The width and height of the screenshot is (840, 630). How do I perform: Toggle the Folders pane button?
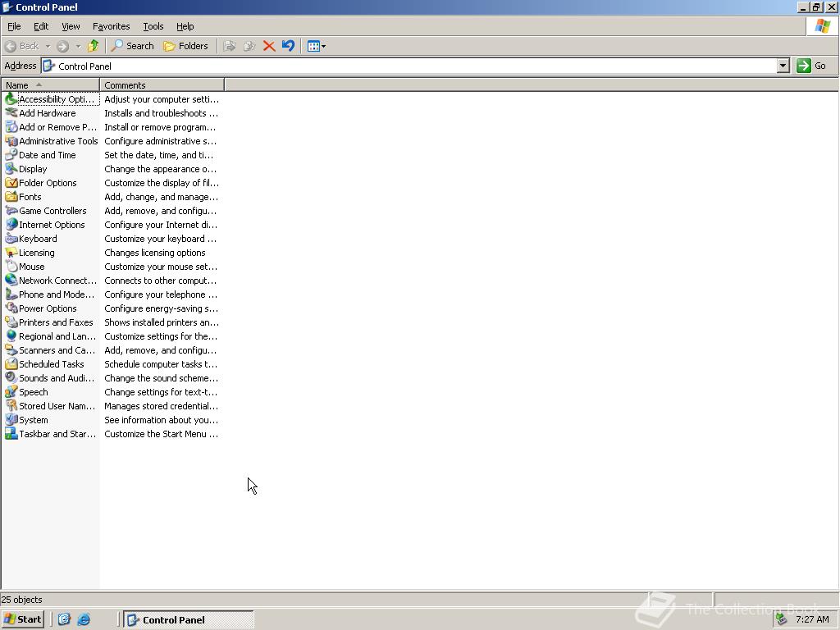click(185, 46)
